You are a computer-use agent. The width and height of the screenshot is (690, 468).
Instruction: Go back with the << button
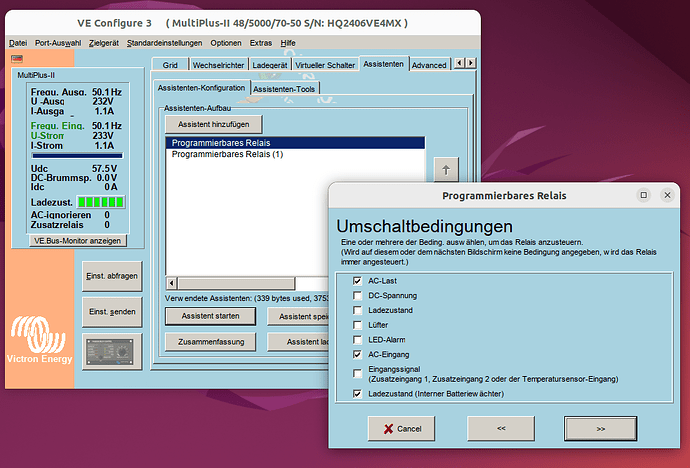[x=501, y=428]
